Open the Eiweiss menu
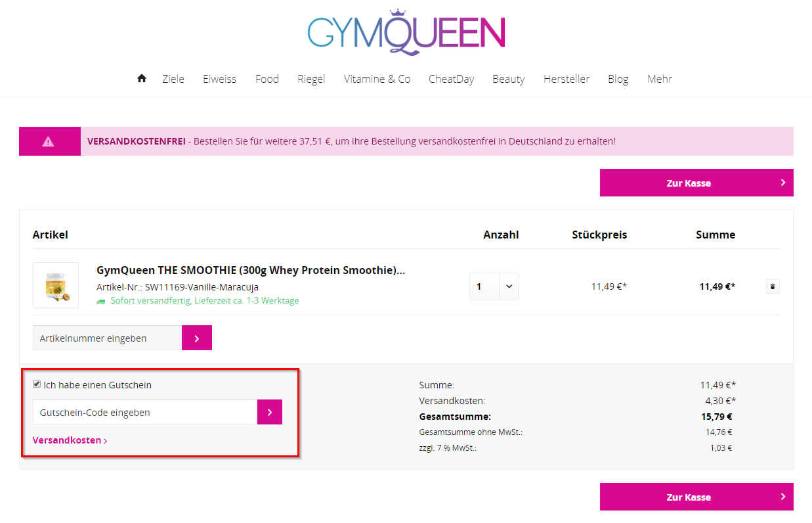 click(x=219, y=79)
